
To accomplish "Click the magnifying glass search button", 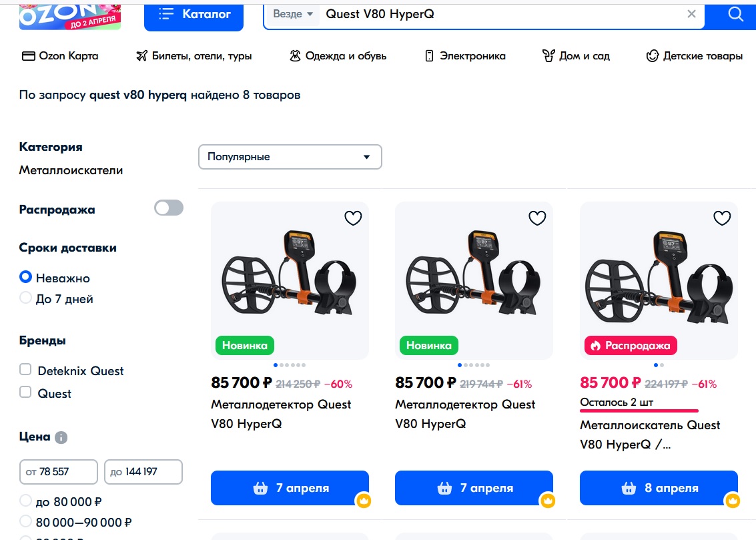I will (735, 14).
